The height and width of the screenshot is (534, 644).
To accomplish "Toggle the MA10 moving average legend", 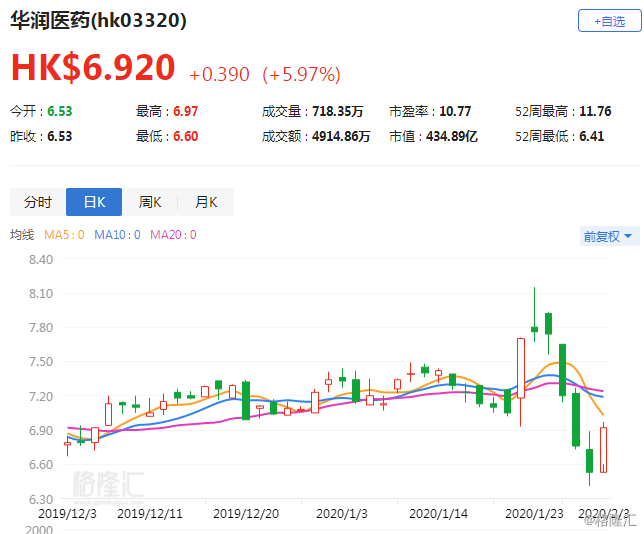I will (119, 235).
